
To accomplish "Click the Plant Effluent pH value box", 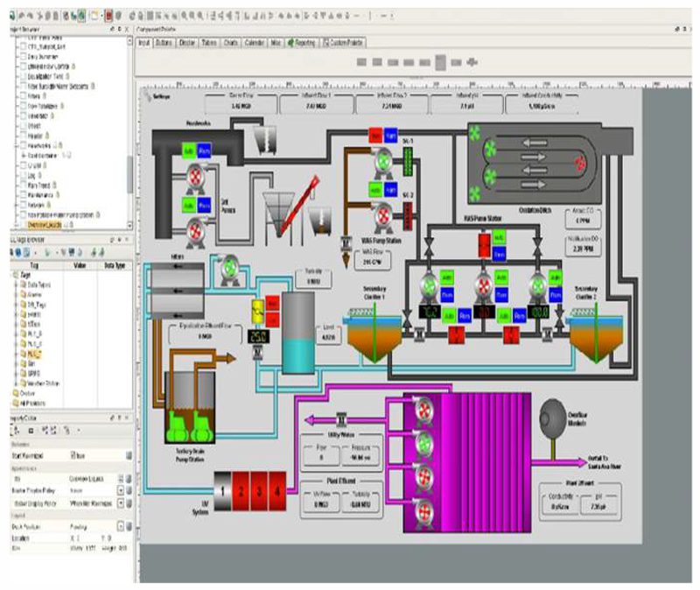I will (598, 507).
